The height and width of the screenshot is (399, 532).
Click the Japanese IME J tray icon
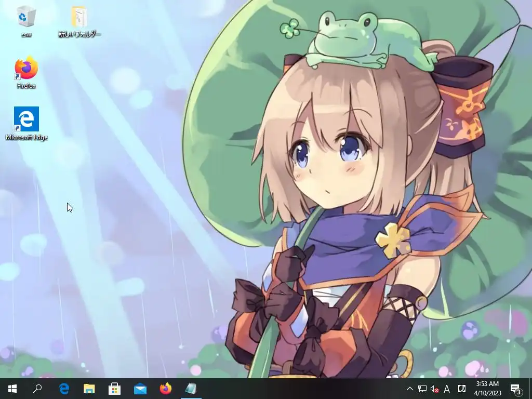pyautogui.click(x=461, y=389)
